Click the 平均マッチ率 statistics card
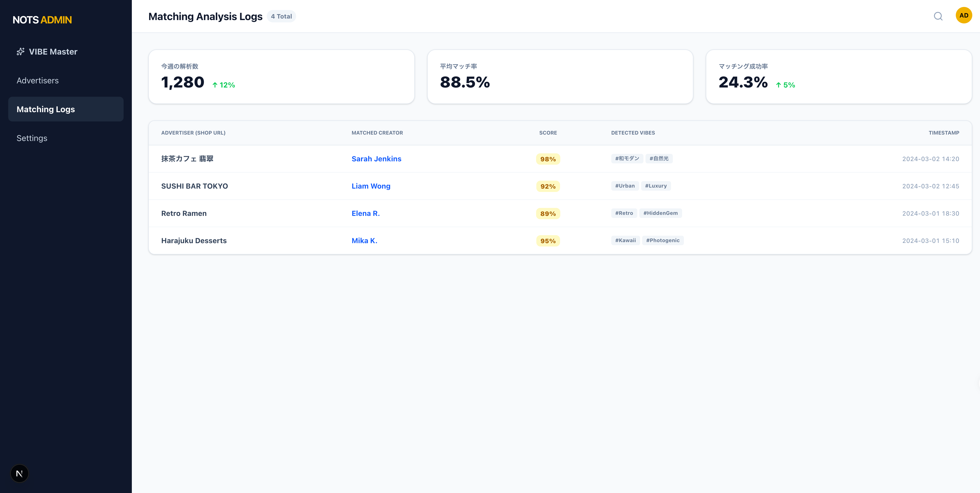Image resolution: width=980 pixels, height=493 pixels. (560, 76)
